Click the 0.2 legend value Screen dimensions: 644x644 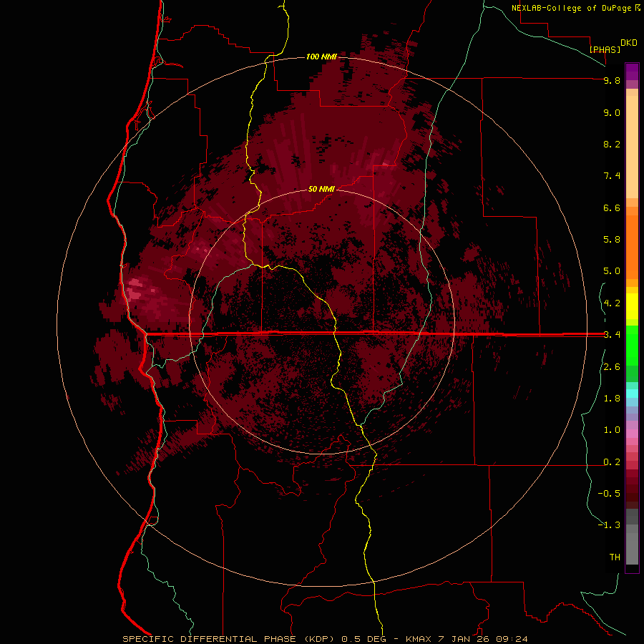pyautogui.click(x=612, y=462)
